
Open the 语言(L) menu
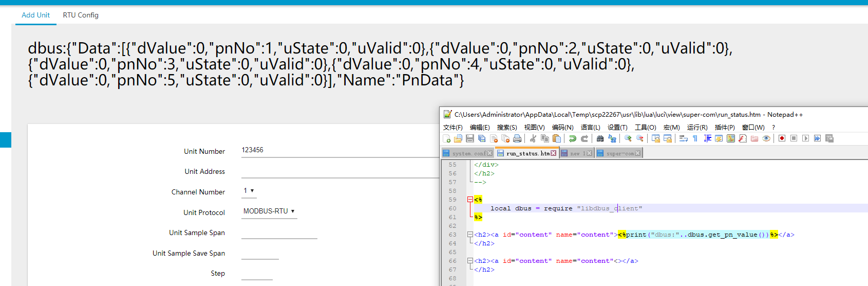click(x=590, y=127)
